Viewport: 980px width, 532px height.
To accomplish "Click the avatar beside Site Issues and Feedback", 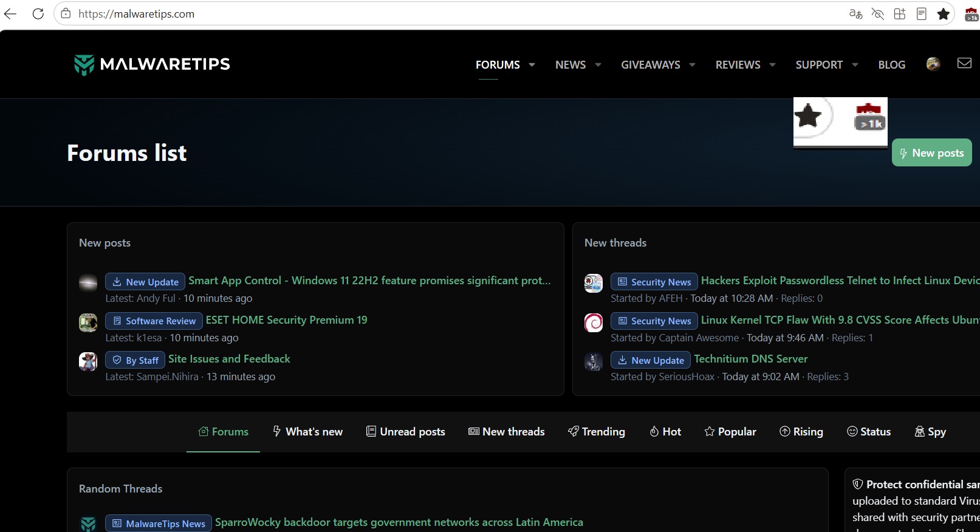I will [88, 361].
